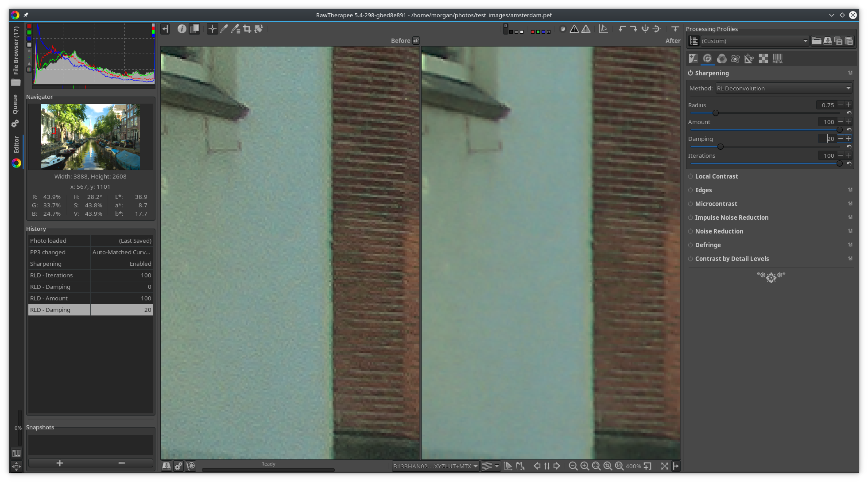Rotate the image left
Screen dimensions: 868x482
pyautogui.click(x=622, y=29)
